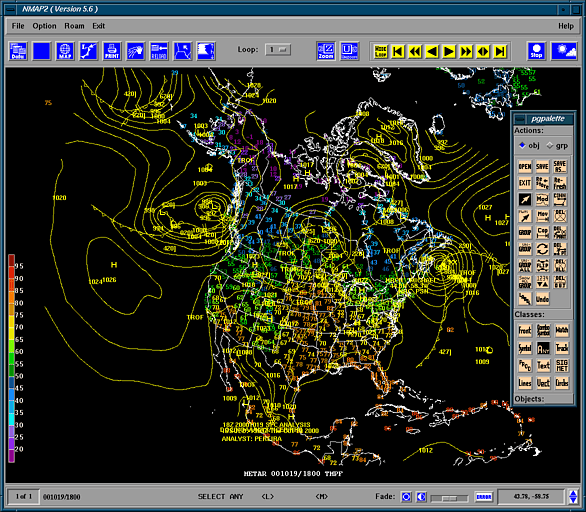Open the Option menu
The image size is (586, 512).
[44, 26]
